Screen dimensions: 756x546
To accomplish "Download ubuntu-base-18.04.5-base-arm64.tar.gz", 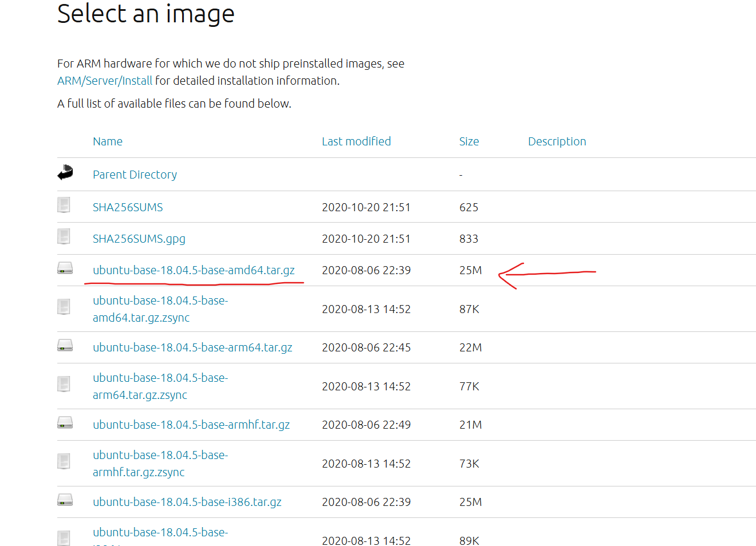I will tap(192, 347).
